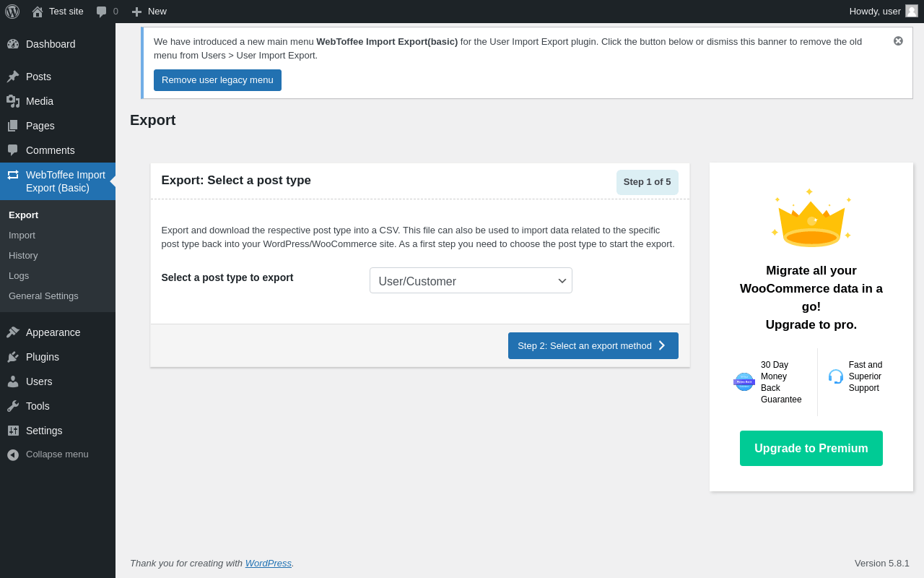
Task: Open the post type dropdown
Action: pos(471,281)
